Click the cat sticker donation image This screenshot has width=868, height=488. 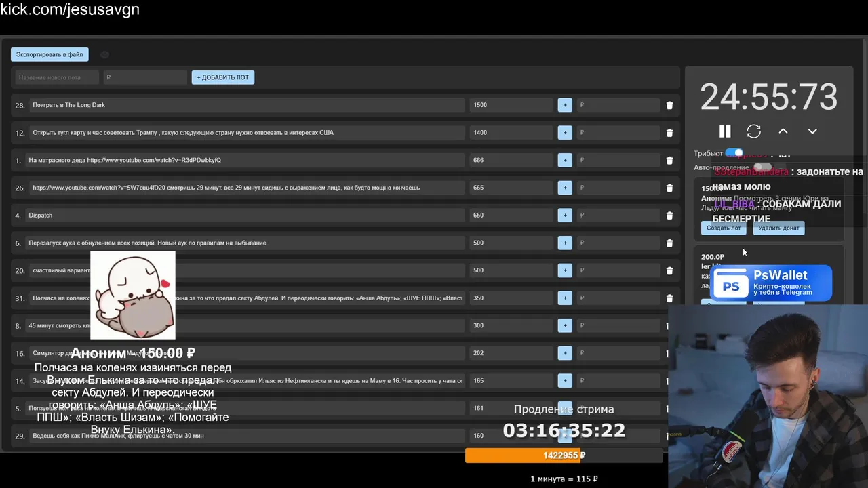click(133, 295)
